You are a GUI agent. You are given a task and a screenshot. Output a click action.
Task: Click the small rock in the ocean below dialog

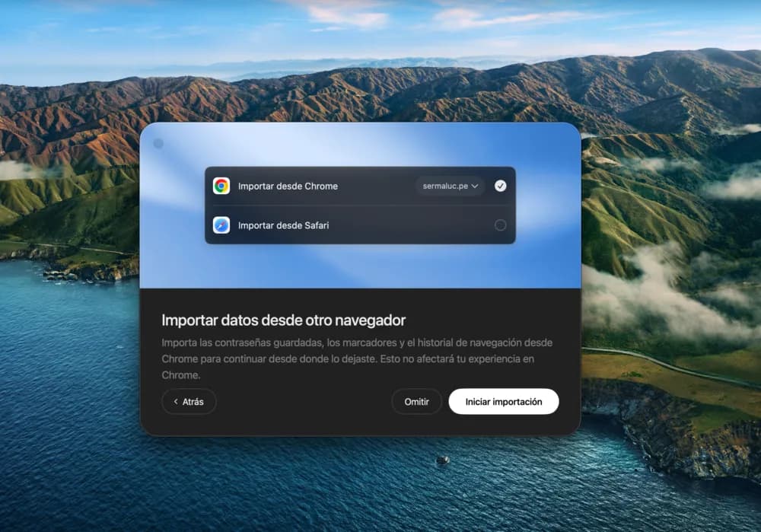pyautogui.click(x=442, y=460)
